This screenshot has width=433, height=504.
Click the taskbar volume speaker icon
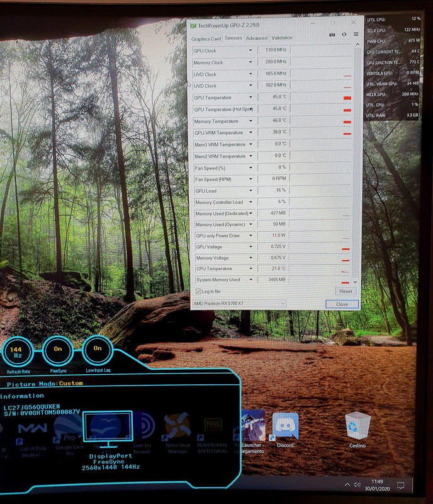pyautogui.click(x=357, y=484)
